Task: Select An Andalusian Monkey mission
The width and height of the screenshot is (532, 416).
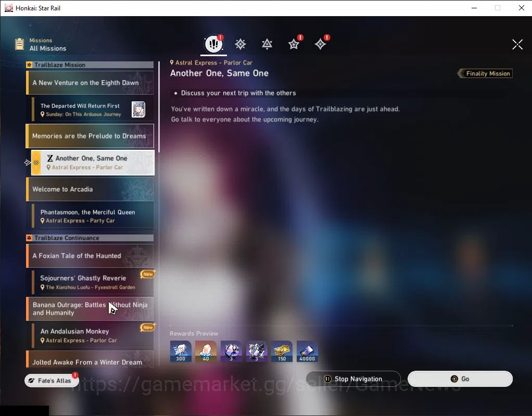Action: point(92,335)
